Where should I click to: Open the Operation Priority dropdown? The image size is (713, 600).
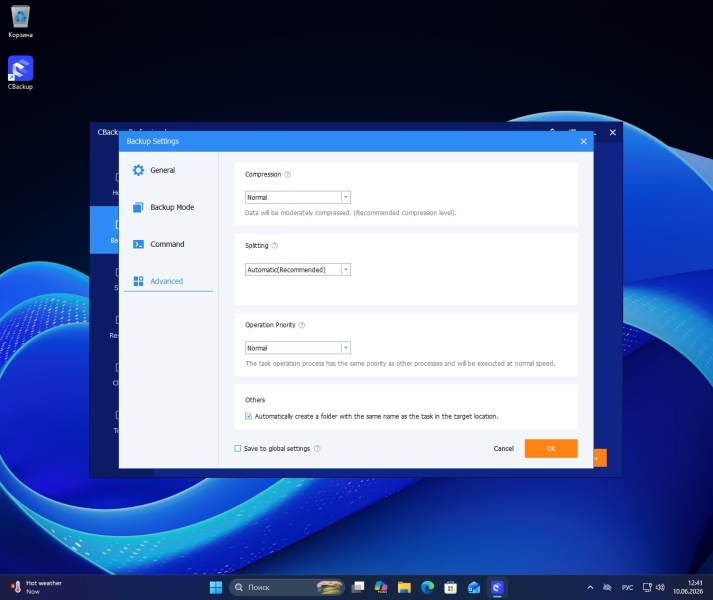[x=298, y=348]
